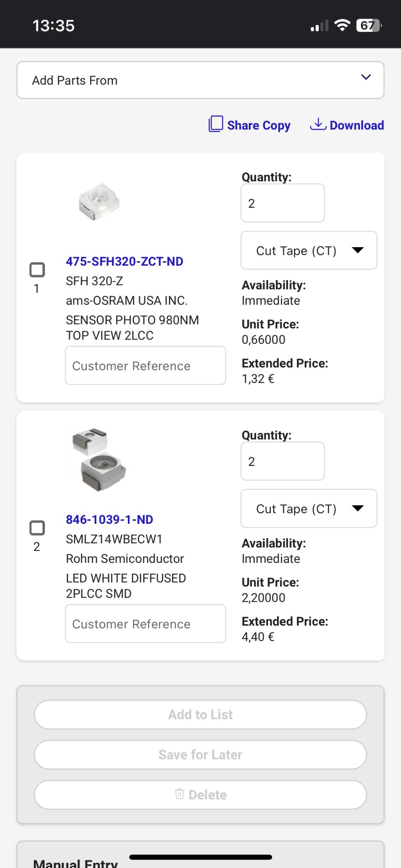Screen dimensions: 401x868
Task: Tap the battery indicator icon
Action: coord(369,25)
